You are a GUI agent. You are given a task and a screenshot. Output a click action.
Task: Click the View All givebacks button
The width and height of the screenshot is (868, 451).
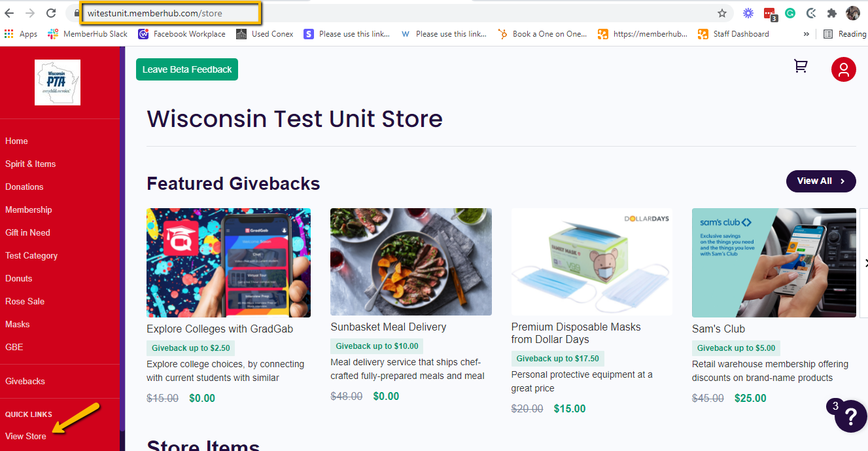[821, 181]
